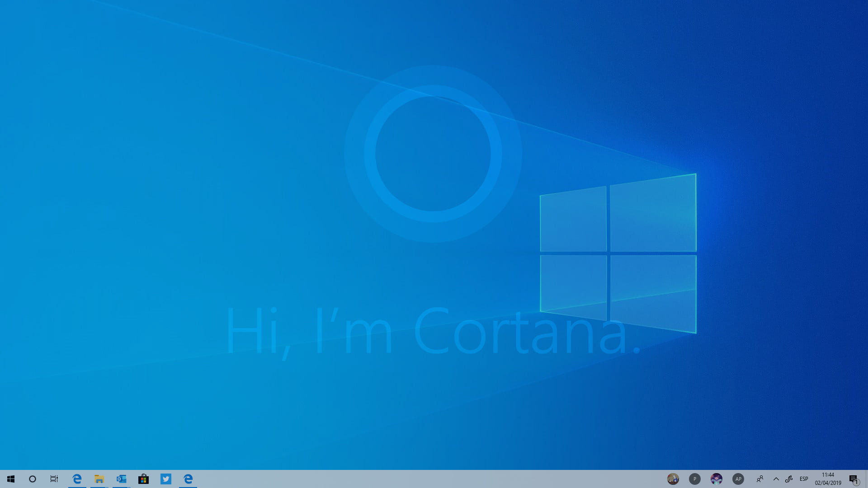Activate Cortana search
The width and height of the screenshot is (868, 488).
click(32, 479)
